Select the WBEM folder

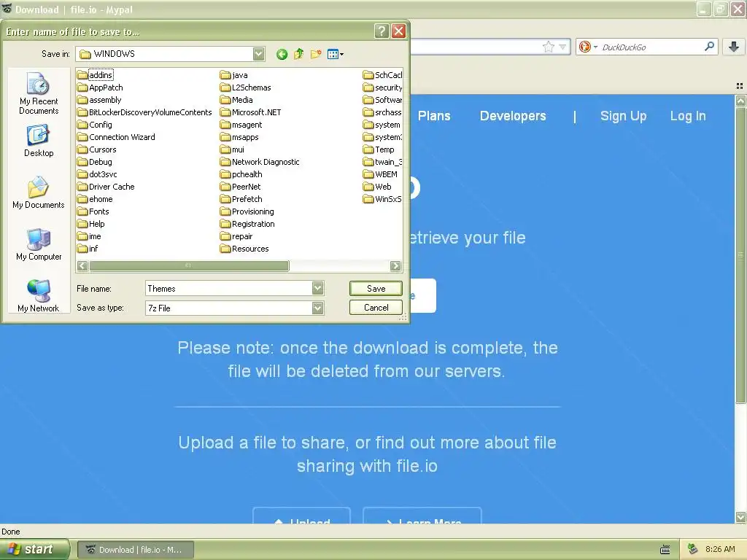click(380, 174)
